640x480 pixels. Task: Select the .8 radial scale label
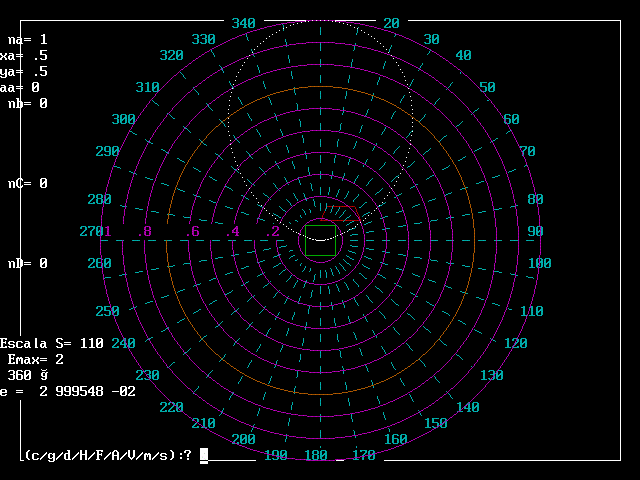pyautogui.click(x=146, y=231)
